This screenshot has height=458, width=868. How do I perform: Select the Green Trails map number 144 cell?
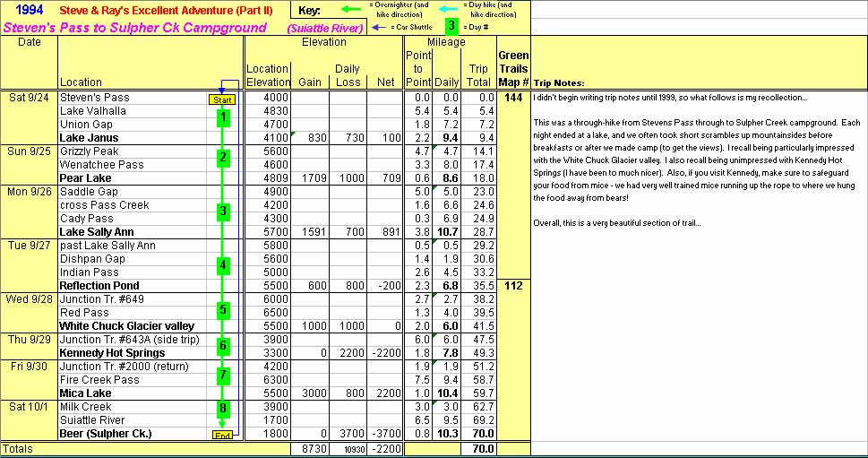click(x=512, y=98)
